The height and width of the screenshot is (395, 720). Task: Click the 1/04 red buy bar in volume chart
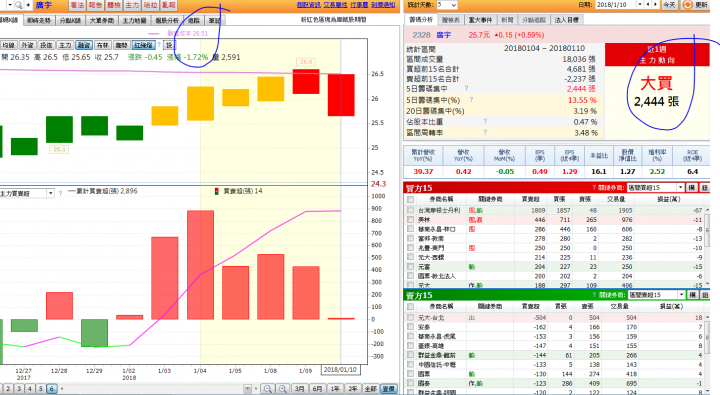(x=200, y=265)
